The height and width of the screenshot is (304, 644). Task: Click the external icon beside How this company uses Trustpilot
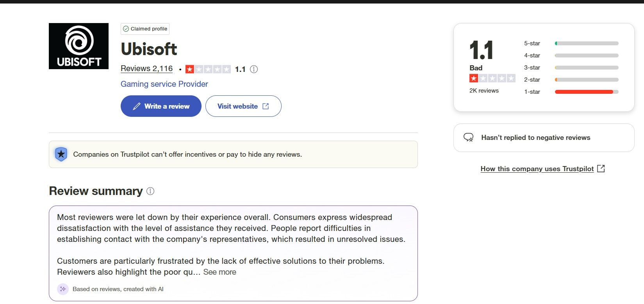point(601,168)
